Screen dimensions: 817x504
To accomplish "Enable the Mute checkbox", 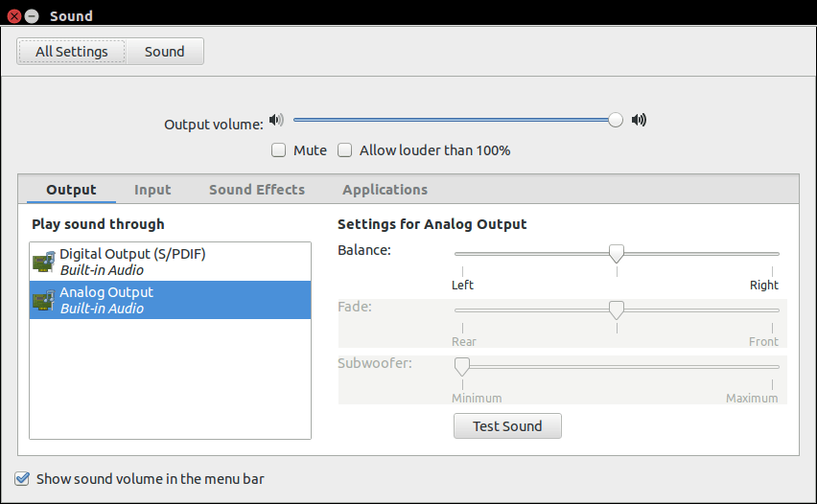I will [279, 150].
